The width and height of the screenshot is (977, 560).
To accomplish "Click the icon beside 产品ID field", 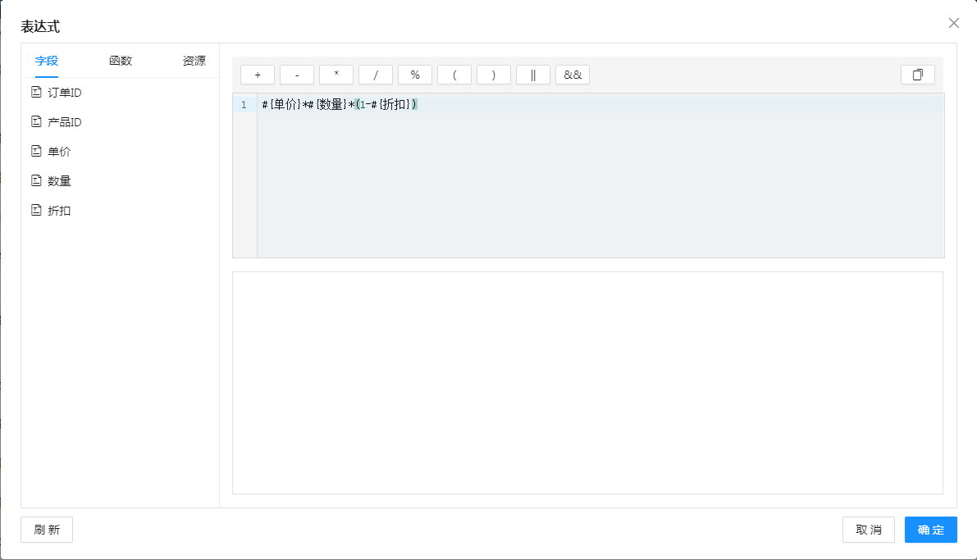I will click(x=36, y=122).
